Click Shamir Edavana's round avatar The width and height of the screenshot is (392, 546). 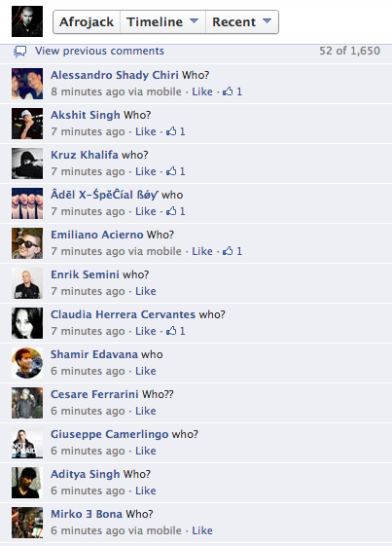[27, 363]
